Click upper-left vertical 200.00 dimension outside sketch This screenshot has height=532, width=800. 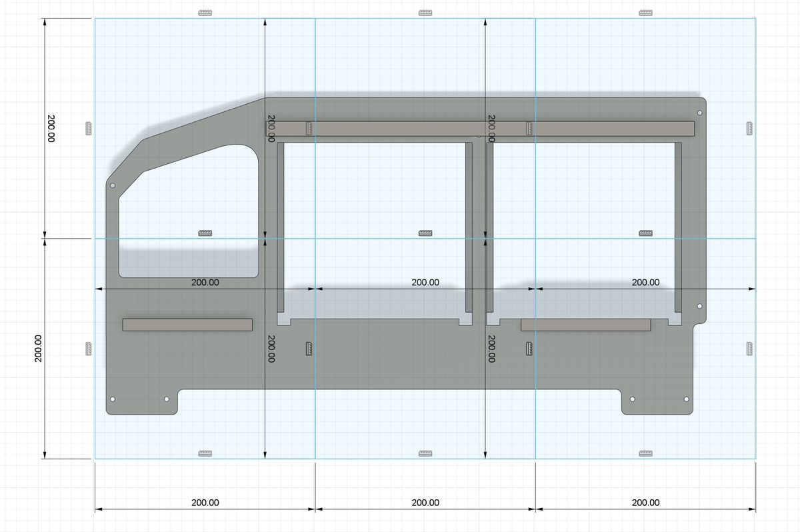(x=52, y=128)
